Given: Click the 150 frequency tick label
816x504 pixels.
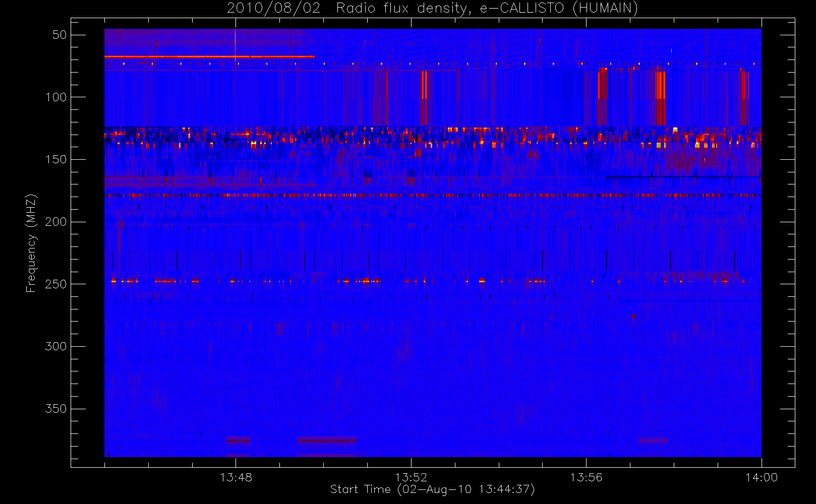Looking at the screenshot, I should point(56,160).
